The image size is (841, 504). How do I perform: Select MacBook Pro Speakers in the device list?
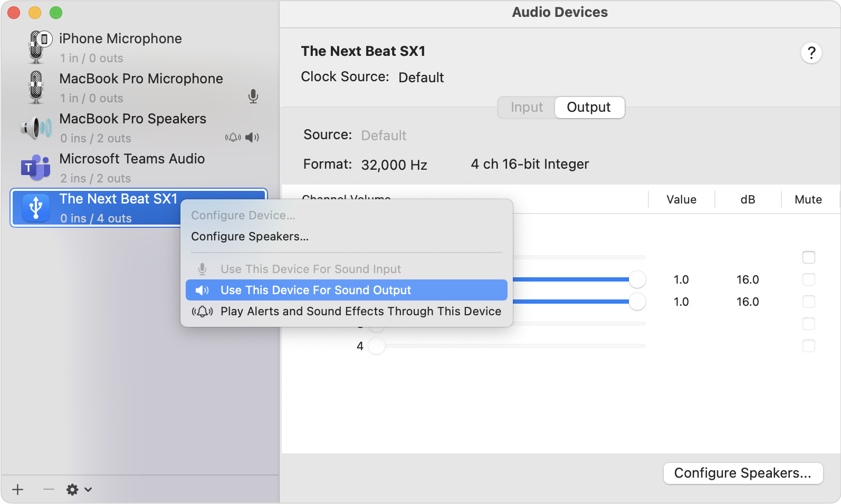click(x=139, y=128)
